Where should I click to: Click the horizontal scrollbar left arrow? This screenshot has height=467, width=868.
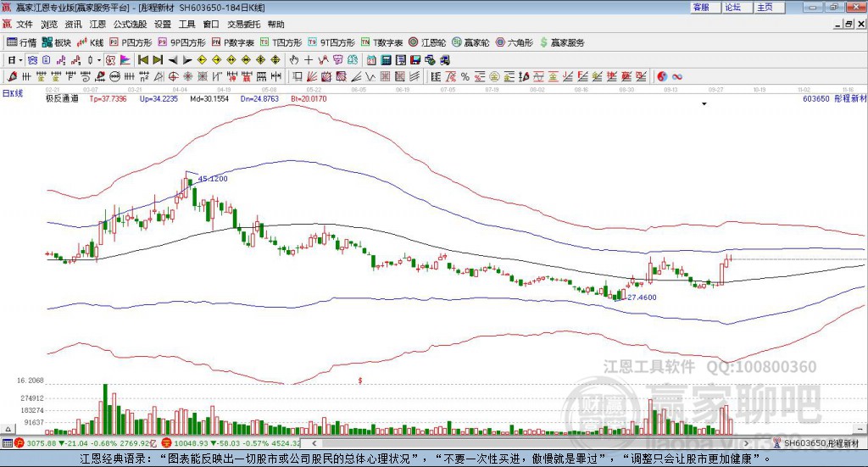(x=314, y=443)
